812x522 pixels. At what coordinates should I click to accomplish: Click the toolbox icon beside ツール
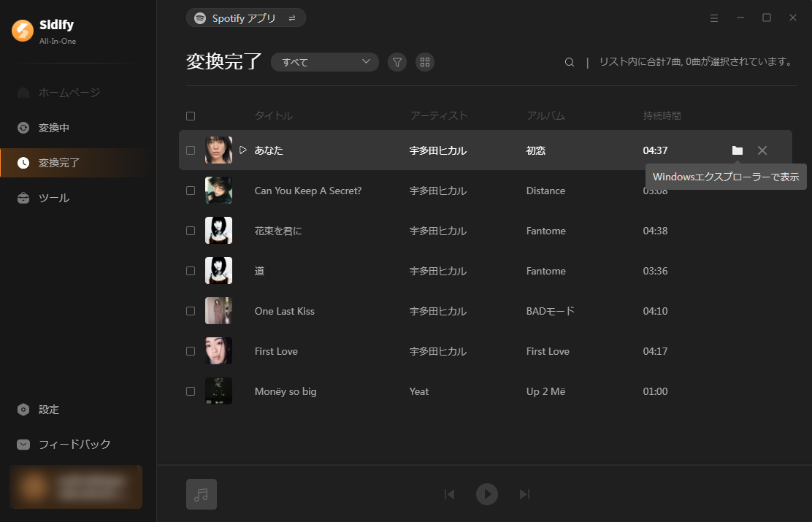coord(23,198)
